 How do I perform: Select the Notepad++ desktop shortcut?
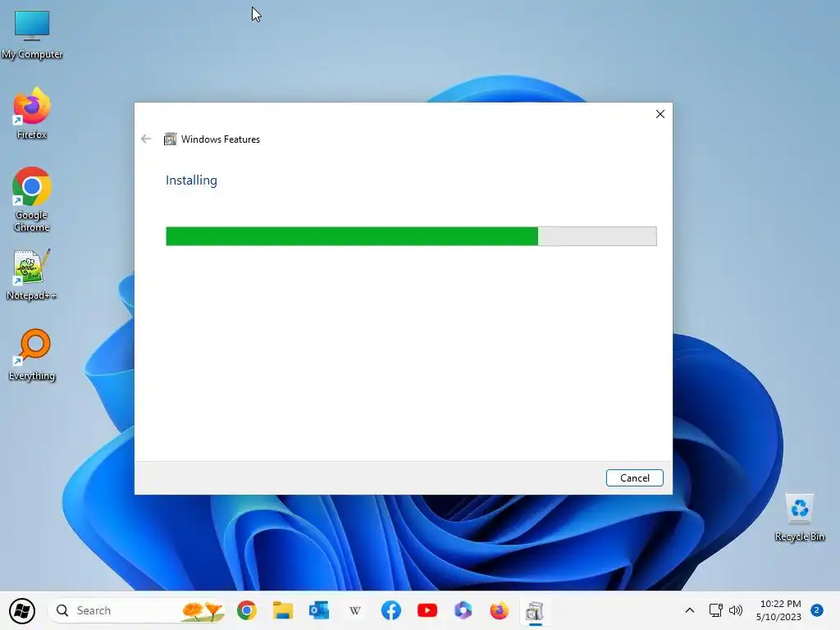click(31, 274)
